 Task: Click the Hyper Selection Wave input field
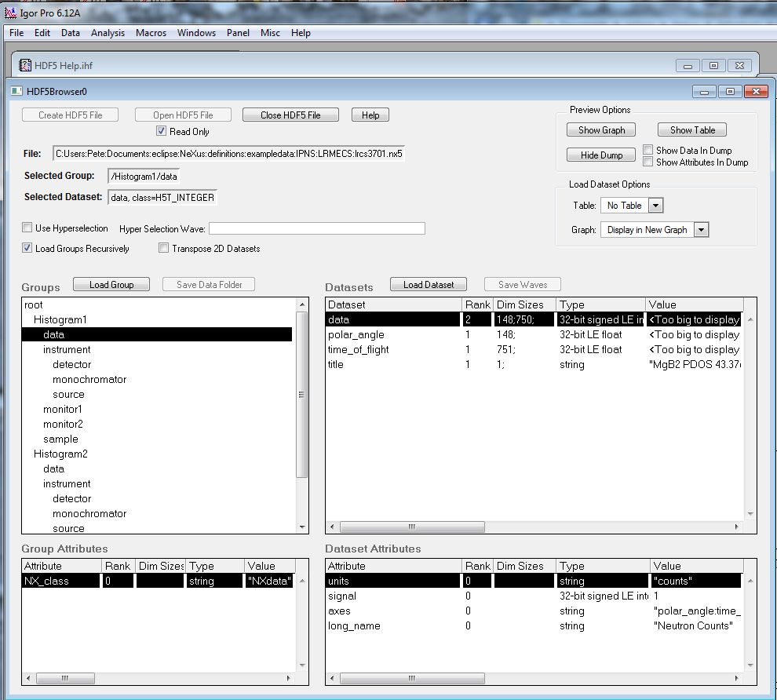316,228
